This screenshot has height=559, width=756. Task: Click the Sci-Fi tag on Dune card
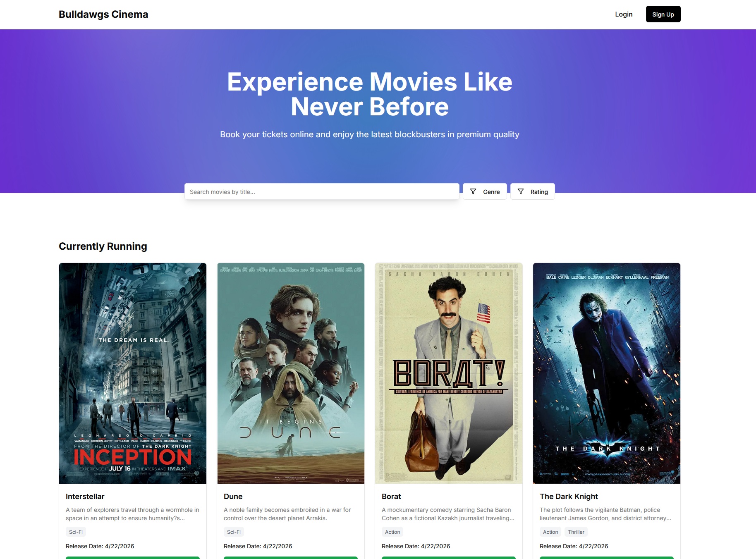coord(234,532)
